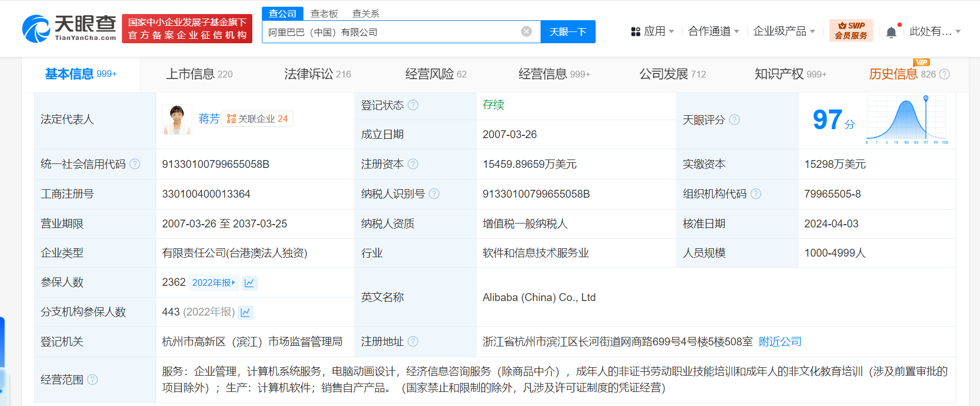The width and height of the screenshot is (980, 406).
Task: Click the help icon beside 经营范围
Action: click(x=93, y=380)
